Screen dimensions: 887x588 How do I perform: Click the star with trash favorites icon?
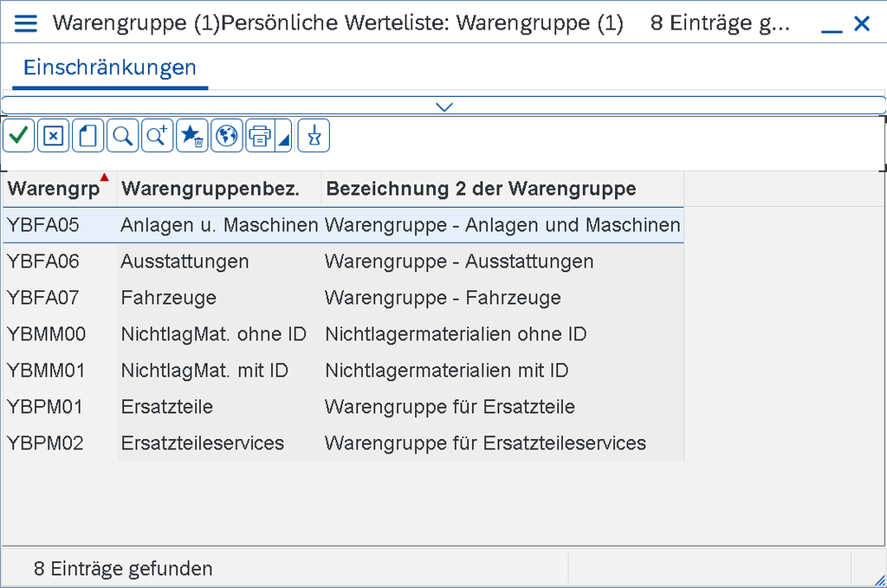[x=191, y=136]
